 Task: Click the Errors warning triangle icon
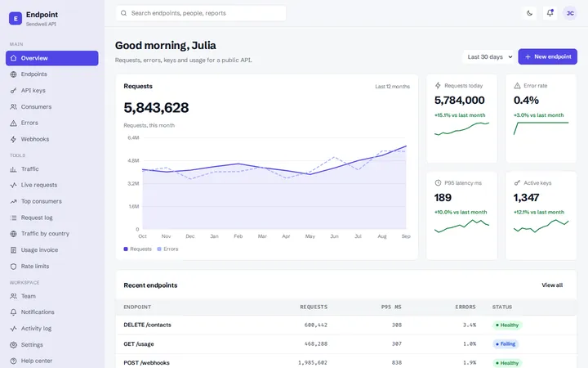pyautogui.click(x=14, y=123)
